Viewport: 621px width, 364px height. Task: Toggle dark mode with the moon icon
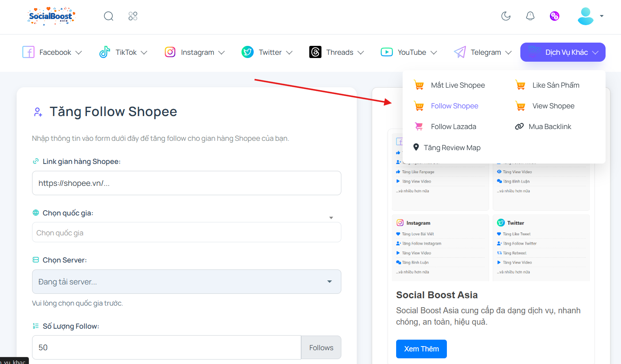coord(506,16)
